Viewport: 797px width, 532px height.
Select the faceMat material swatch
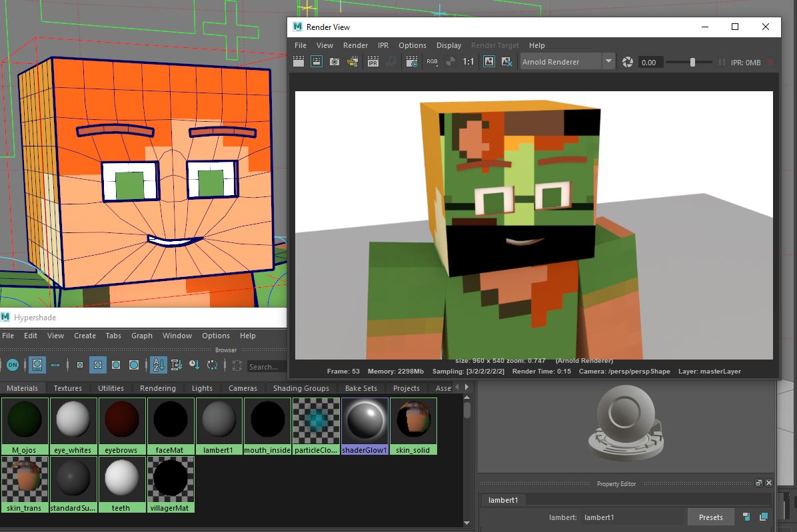click(x=170, y=426)
